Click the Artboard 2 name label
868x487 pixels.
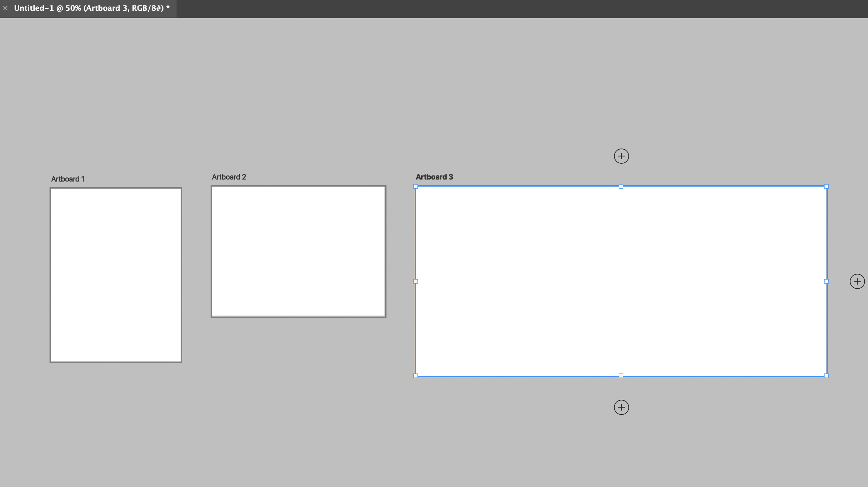229,177
